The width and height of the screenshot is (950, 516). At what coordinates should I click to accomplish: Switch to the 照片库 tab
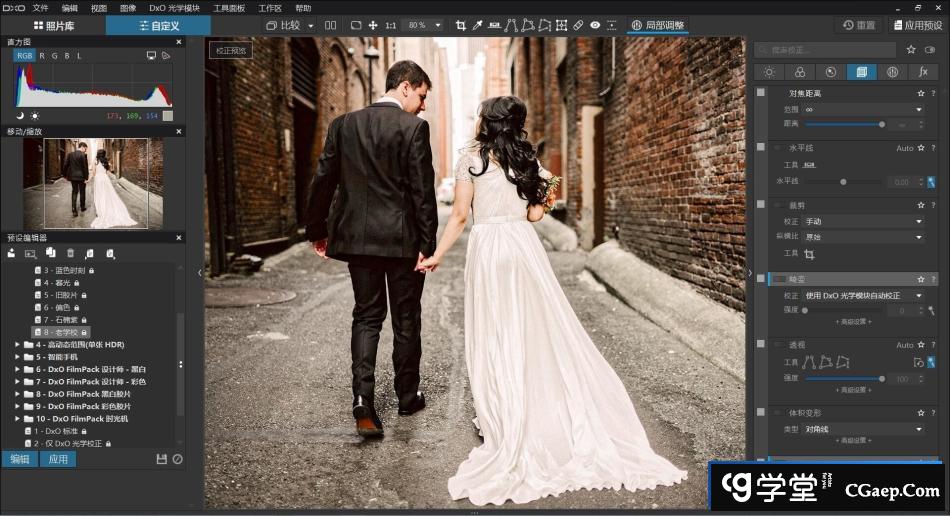52,25
